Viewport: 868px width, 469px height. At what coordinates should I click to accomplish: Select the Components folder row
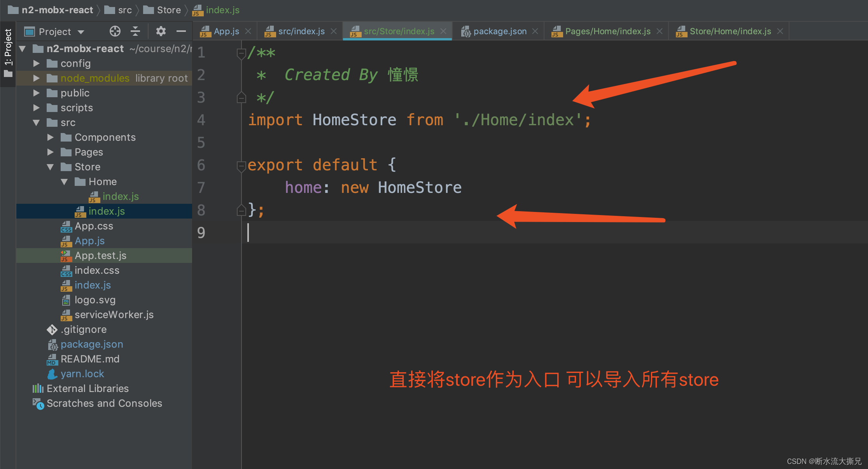[104, 137]
